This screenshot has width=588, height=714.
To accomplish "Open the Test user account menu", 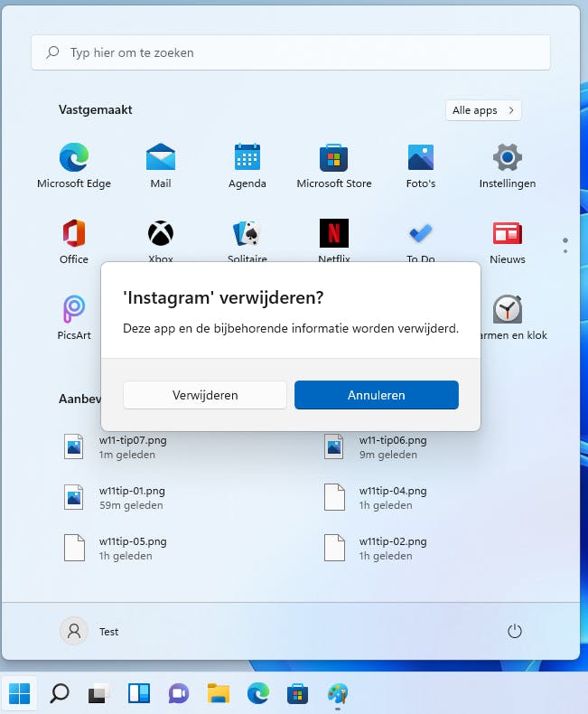I will (89, 631).
